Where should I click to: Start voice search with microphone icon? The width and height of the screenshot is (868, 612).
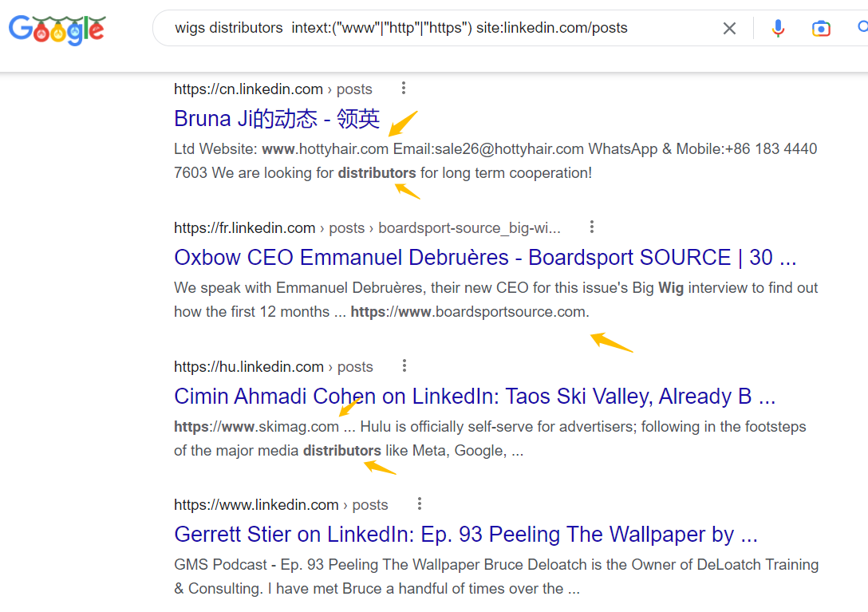(x=778, y=28)
